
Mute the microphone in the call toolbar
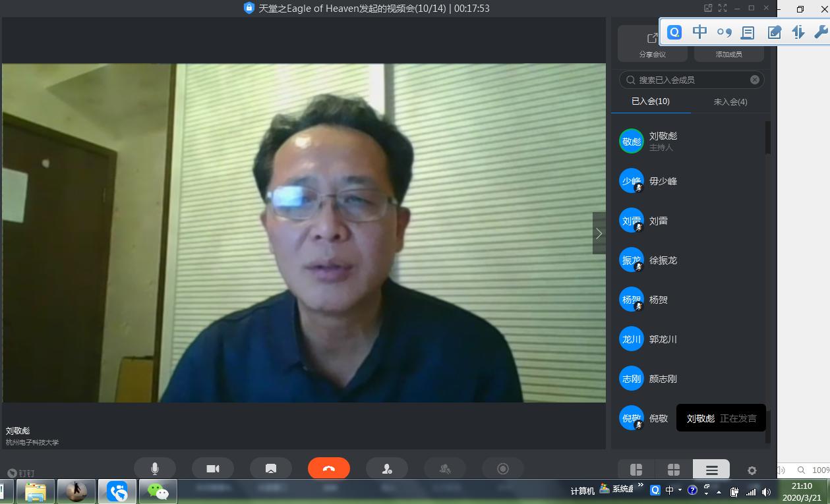click(155, 468)
